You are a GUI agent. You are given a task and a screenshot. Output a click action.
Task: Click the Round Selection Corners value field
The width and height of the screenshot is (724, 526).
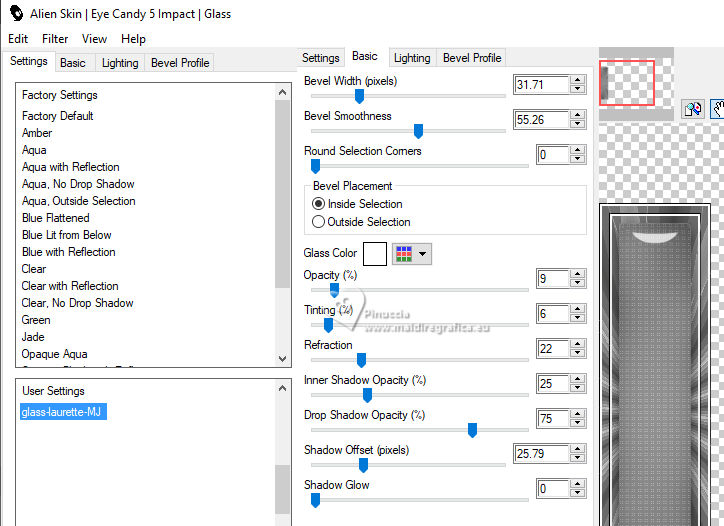(553, 155)
